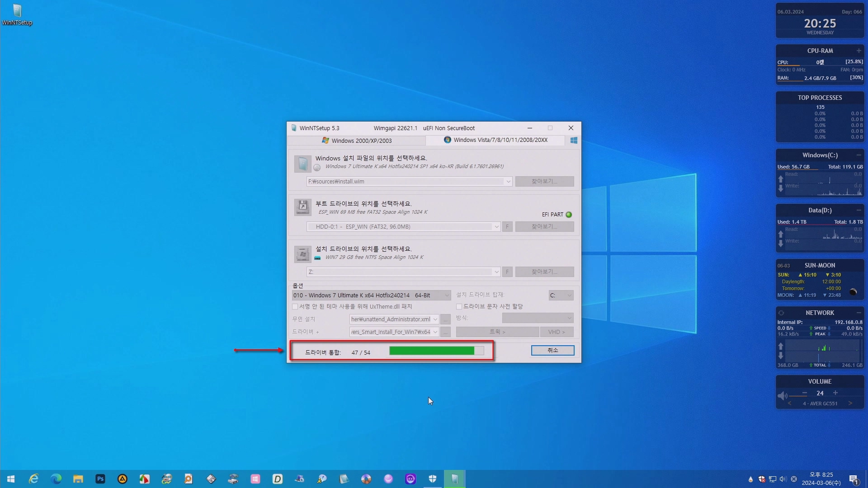
Task: Click 찾아보기 for the Windows install files
Action: coord(544,182)
